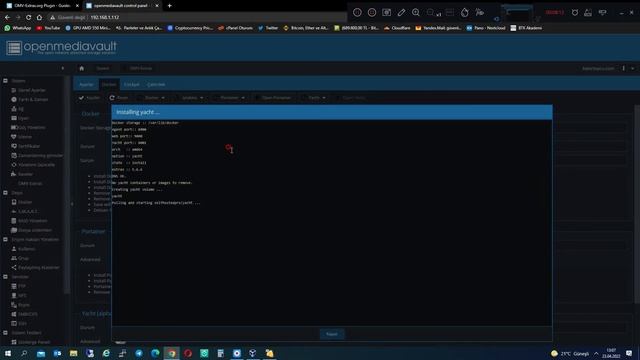Click the browser back arrow
640x360 pixels.
pos(7,18)
